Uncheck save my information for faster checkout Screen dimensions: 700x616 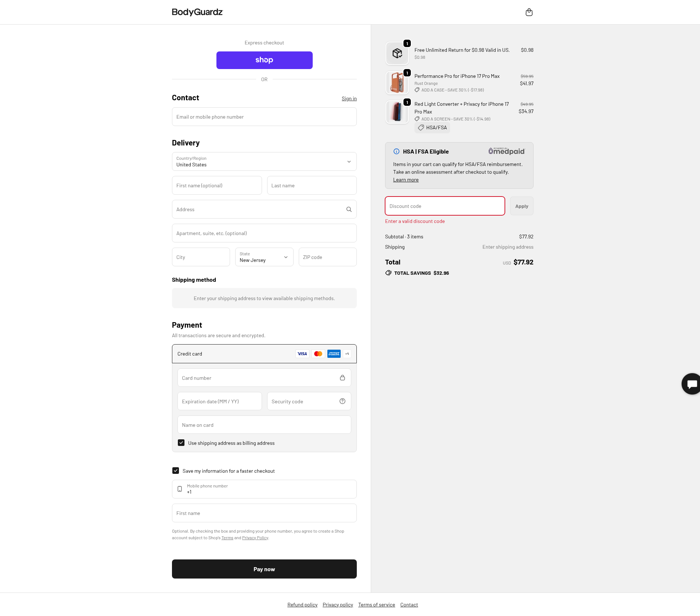pyautogui.click(x=176, y=471)
